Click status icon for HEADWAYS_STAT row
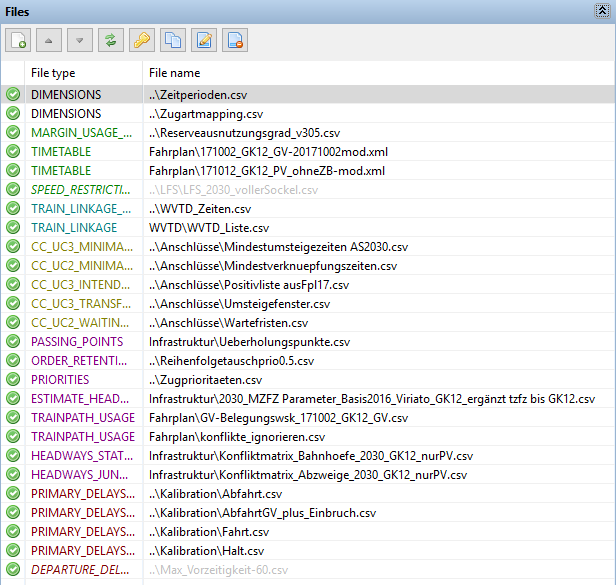This screenshot has width=616, height=585. click(x=13, y=455)
